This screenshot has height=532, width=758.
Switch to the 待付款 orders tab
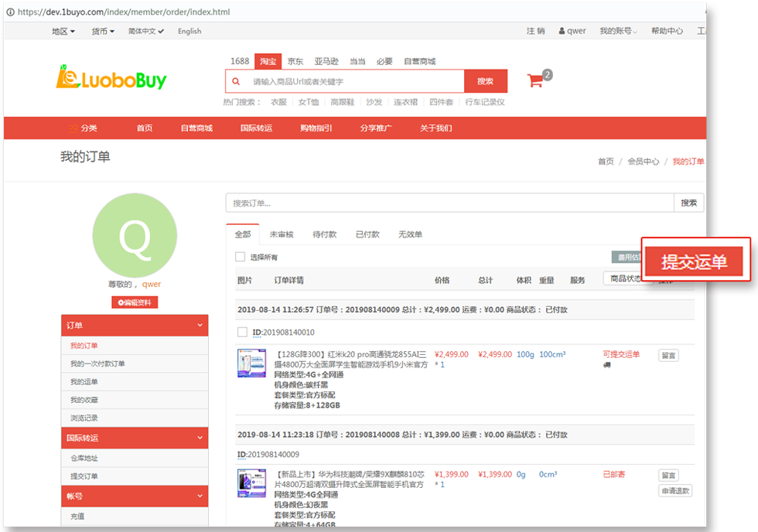point(324,234)
